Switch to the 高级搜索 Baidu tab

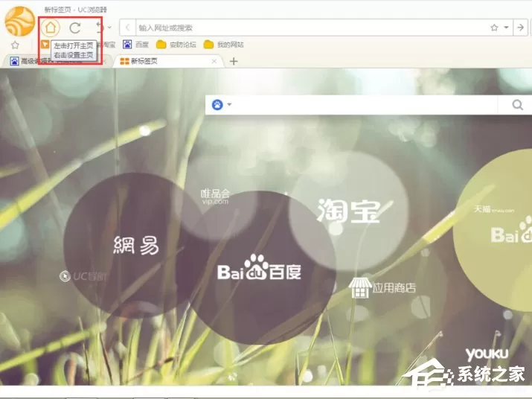tap(58, 61)
